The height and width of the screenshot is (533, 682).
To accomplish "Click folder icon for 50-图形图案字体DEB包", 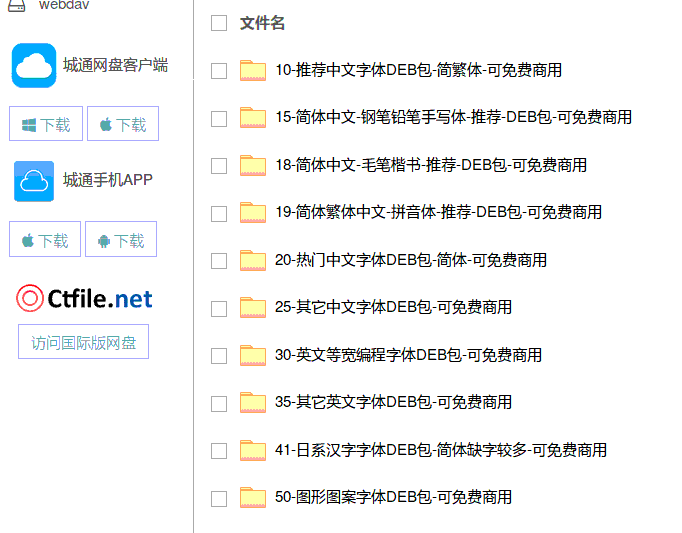I will pos(253,497).
